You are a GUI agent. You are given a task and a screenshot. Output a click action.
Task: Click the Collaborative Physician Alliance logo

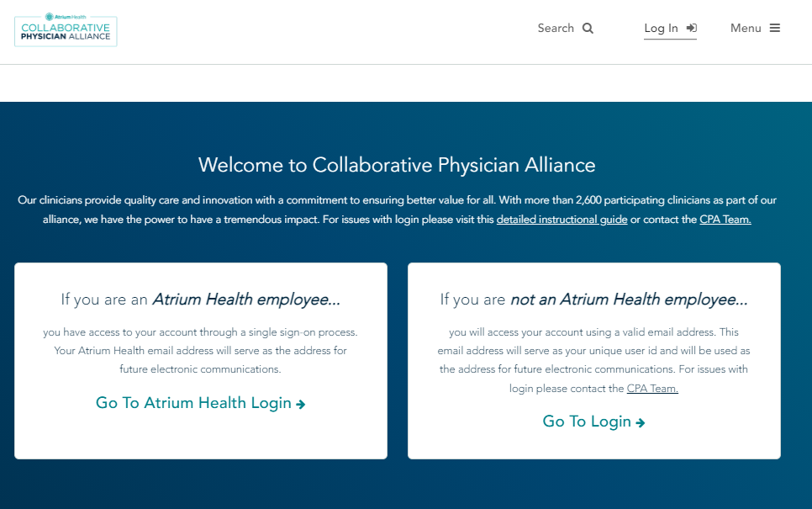pos(66,29)
